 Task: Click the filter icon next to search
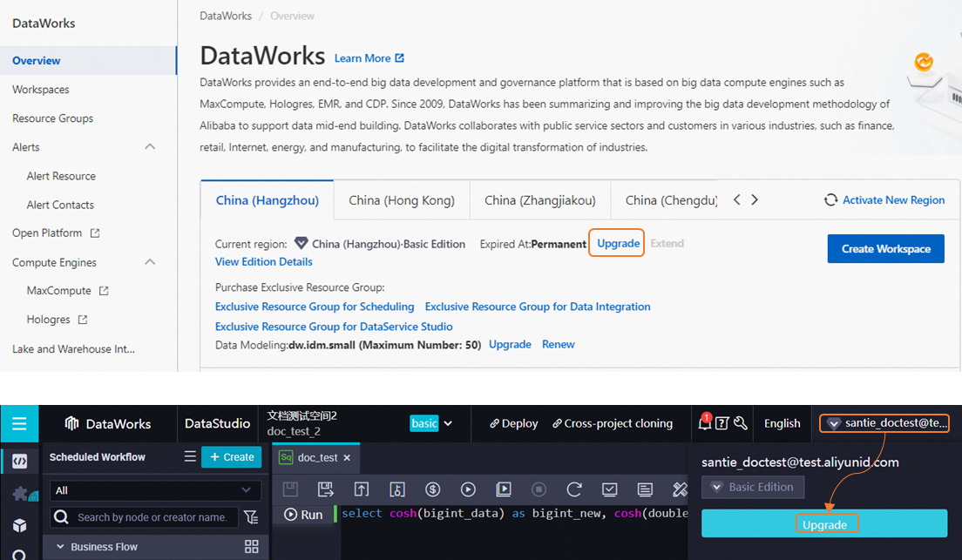pos(251,517)
